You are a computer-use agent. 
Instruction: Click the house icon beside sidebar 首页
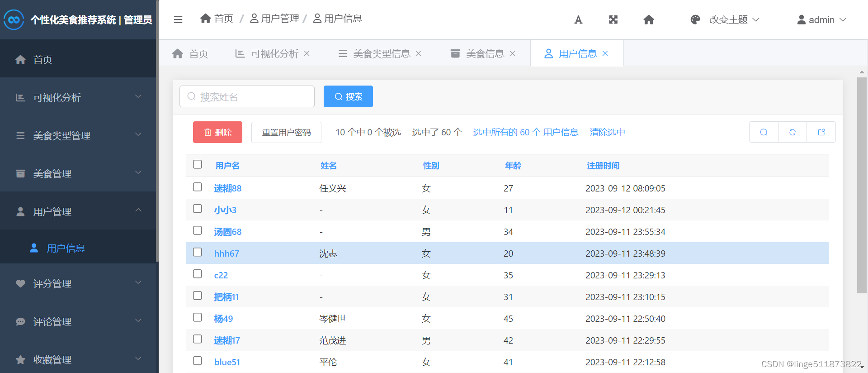[20, 59]
